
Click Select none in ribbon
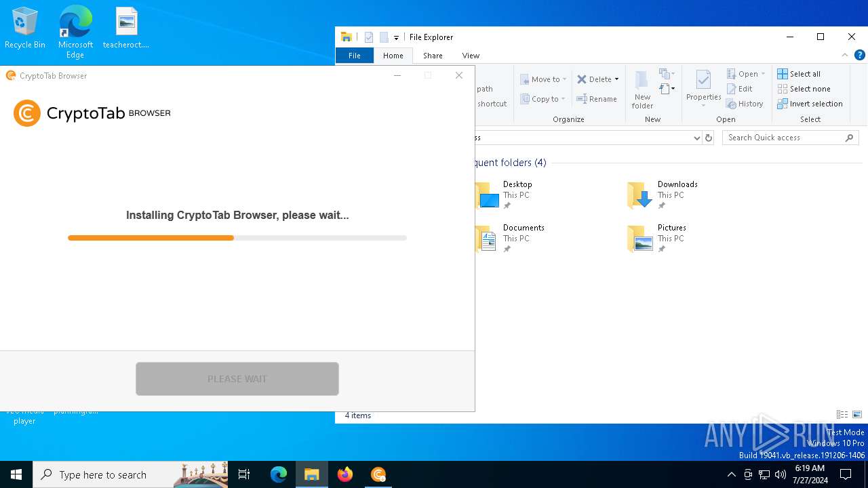(x=804, y=89)
